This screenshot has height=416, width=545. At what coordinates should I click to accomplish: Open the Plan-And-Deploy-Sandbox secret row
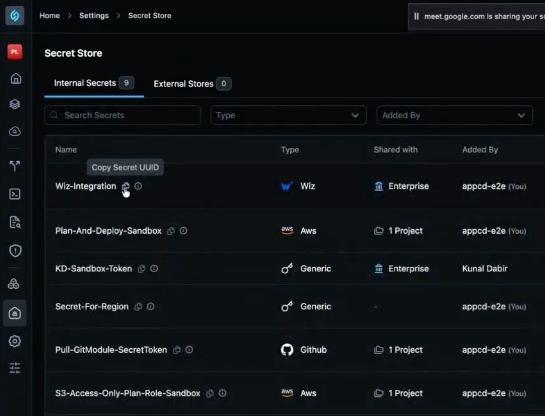coord(295,231)
